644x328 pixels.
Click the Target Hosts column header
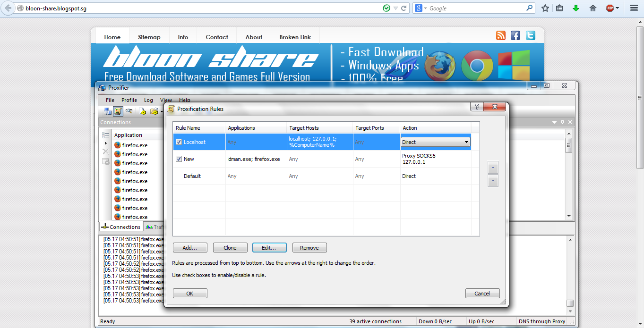click(320, 128)
